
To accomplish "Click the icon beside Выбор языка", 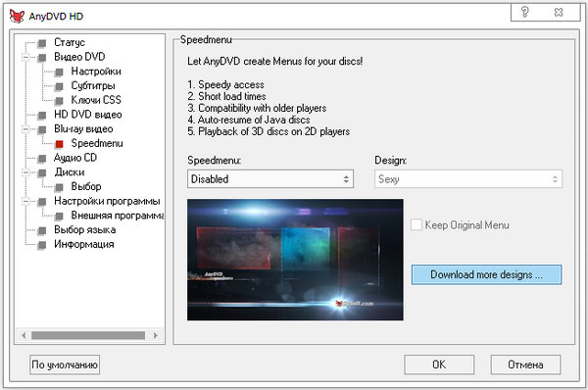I will [x=42, y=230].
